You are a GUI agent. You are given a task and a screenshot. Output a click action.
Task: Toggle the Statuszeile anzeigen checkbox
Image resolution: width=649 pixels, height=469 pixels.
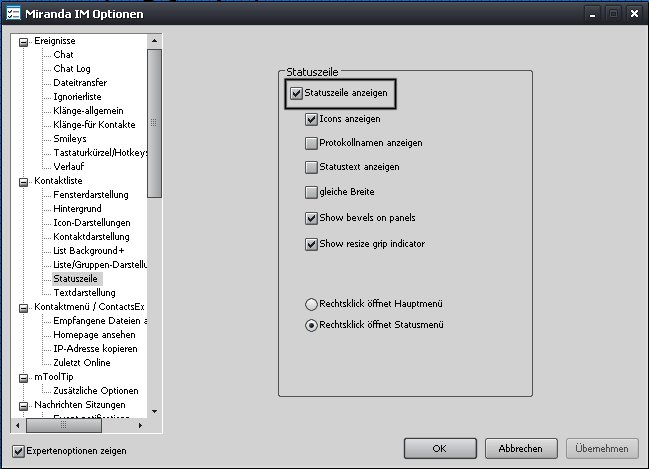296,93
